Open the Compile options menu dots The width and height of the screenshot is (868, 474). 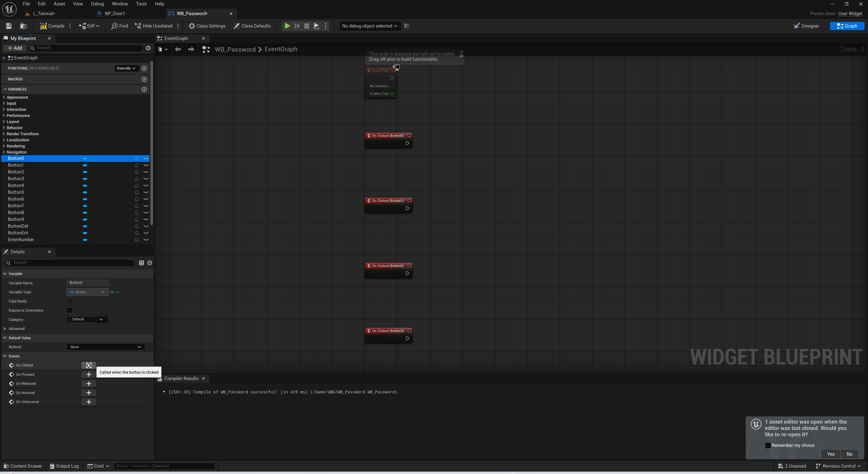(70, 26)
